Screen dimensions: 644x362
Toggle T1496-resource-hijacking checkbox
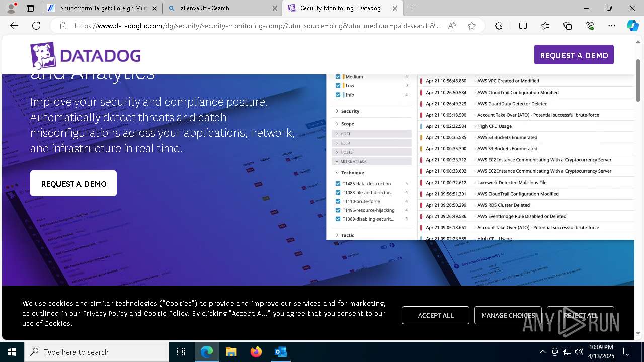point(338,210)
